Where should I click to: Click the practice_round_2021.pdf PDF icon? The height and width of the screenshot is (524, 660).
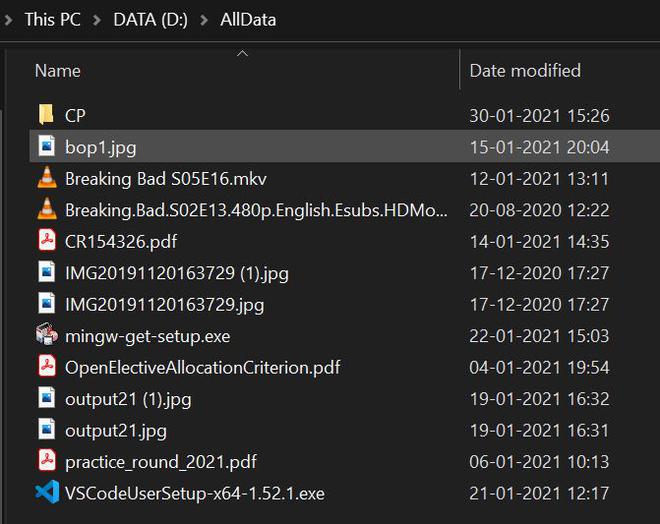(46, 461)
